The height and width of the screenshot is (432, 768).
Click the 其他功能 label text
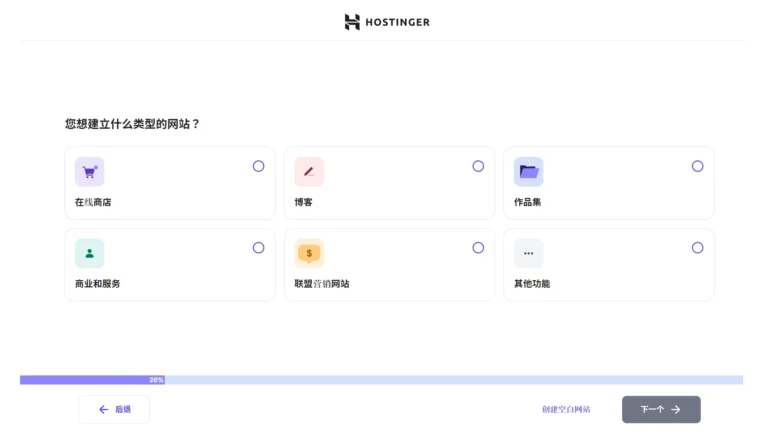click(532, 284)
